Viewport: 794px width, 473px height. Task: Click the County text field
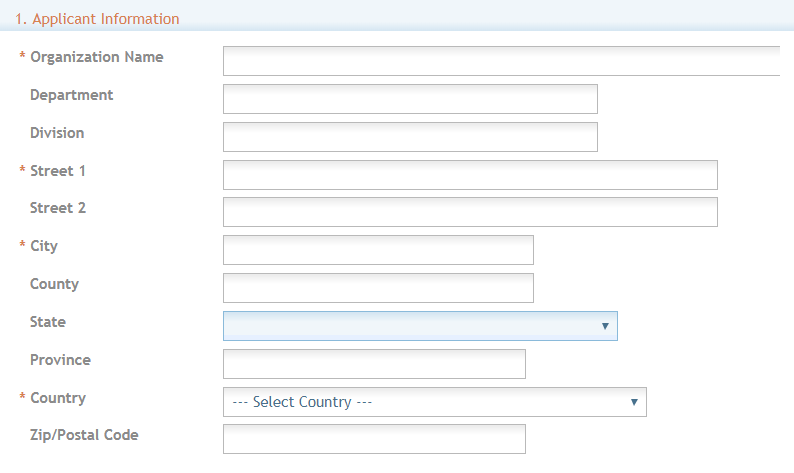click(378, 288)
